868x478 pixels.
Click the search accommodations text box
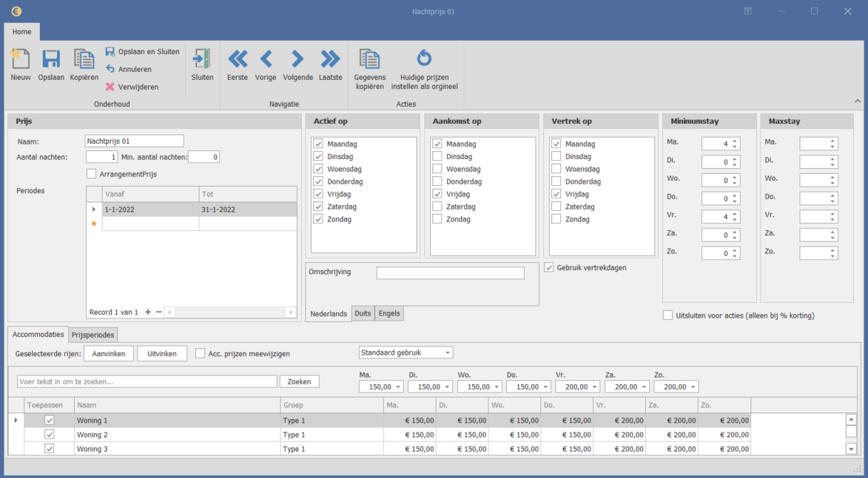(x=147, y=382)
